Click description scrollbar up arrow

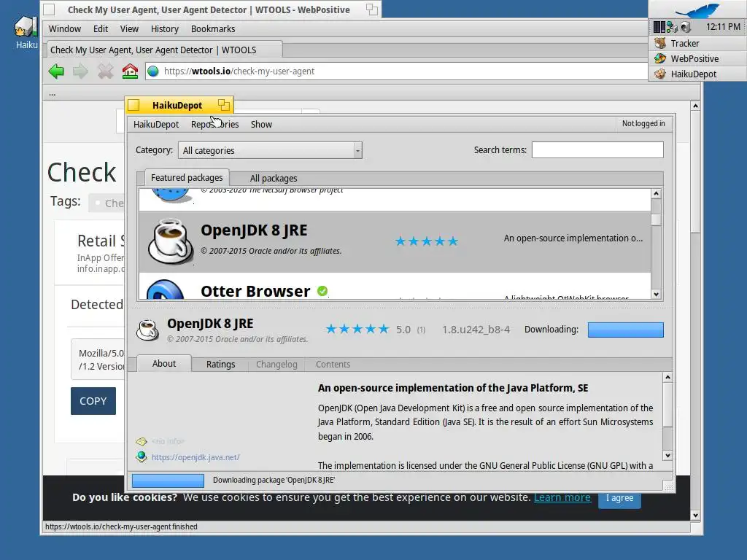pos(668,378)
